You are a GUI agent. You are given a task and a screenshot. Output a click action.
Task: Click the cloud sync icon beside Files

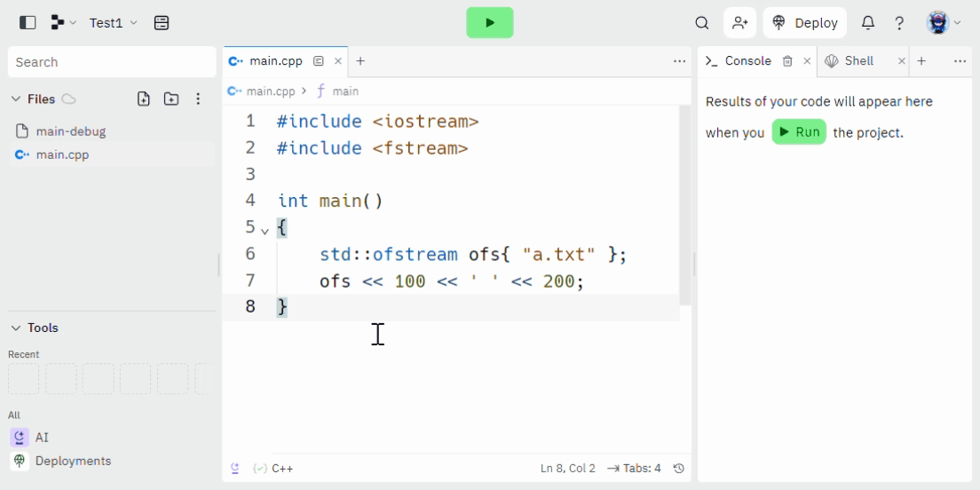[68, 99]
